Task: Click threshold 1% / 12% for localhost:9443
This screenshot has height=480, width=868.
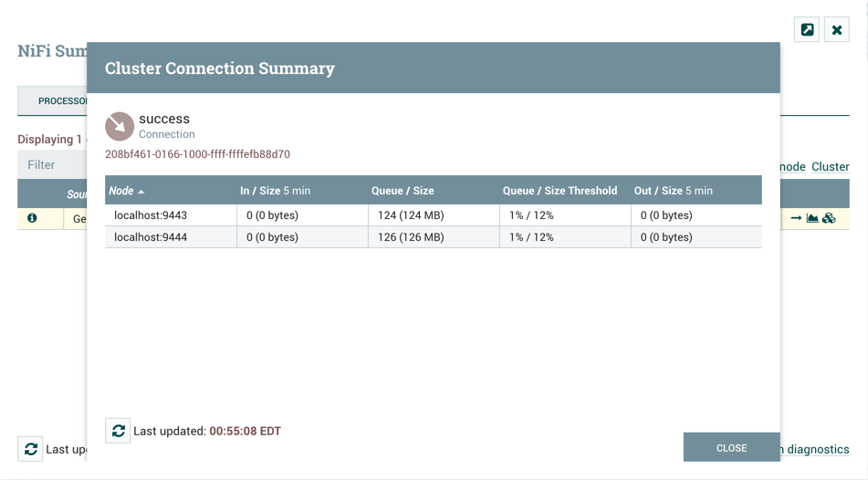Action: pos(531,215)
